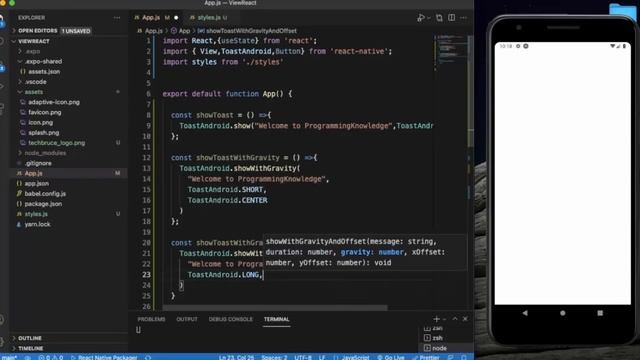Image resolution: width=640 pixels, height=360 pixels.
Task: Close the terminal panel
Action: [465, 319]
